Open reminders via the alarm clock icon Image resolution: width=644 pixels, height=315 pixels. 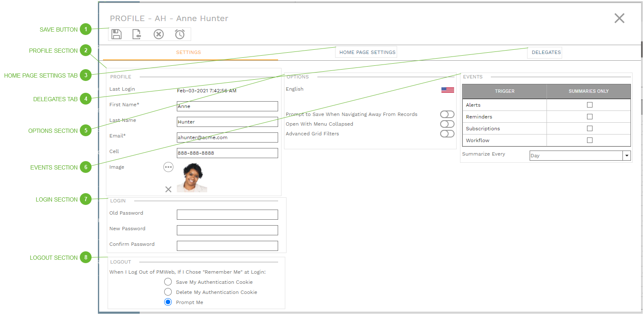coord(180,34)
